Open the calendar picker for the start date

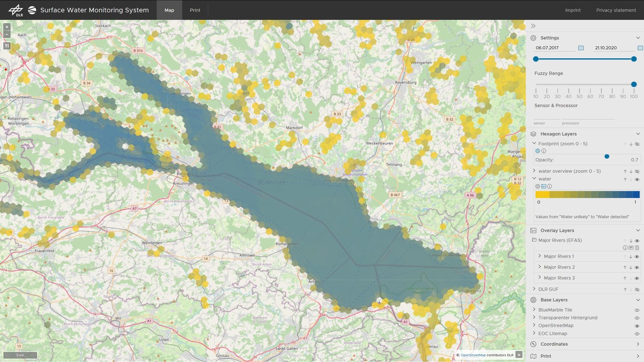[x=581, y=47]
